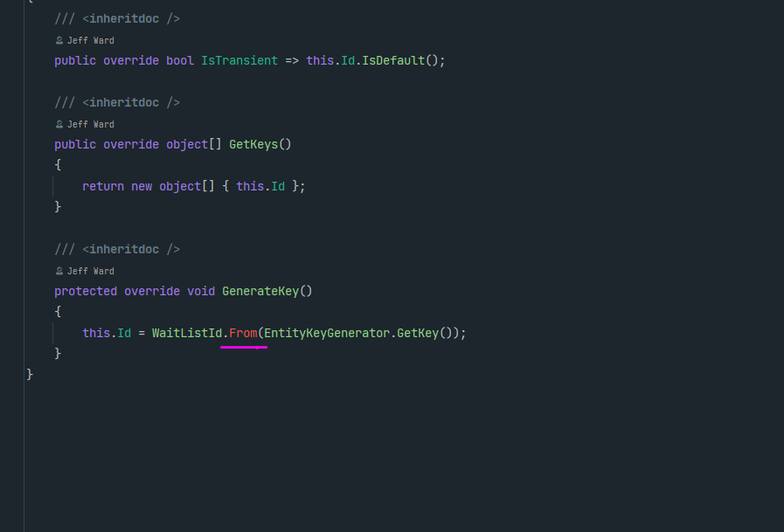Click the GetKeys method name
The width and height of the screenshot is (784, 532).
(x=253, y=144)
